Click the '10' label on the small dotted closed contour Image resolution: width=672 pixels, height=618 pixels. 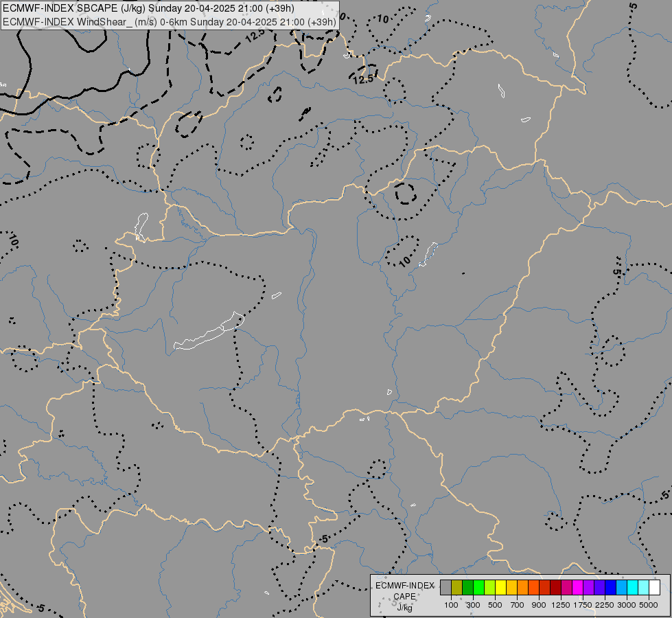tap(404, 261)
